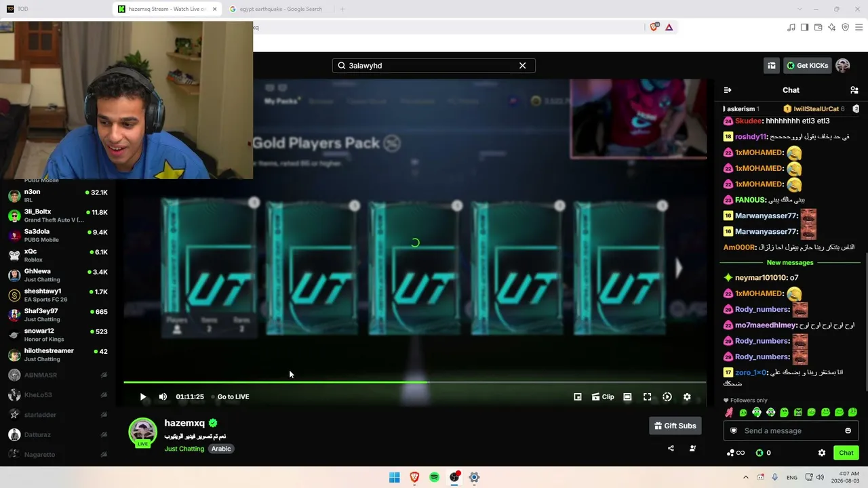Browse the Just Chatting category link
Viewport: 868px width, 488px height.
point(184,449)
